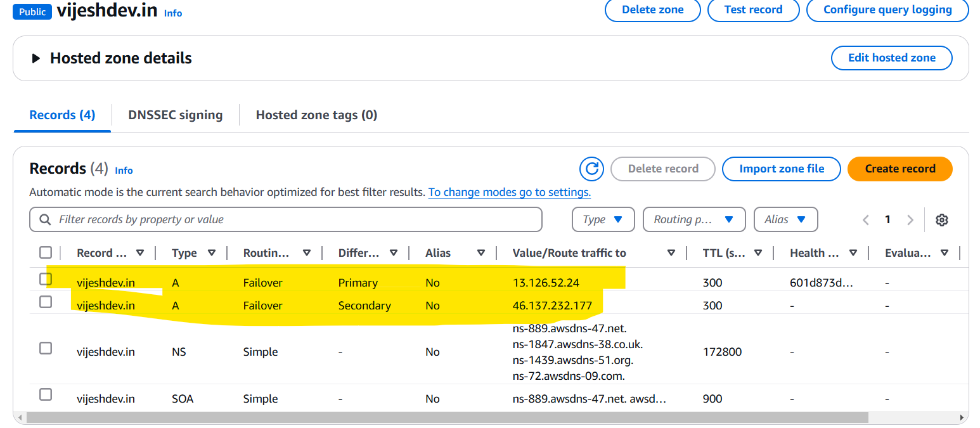Switch to DNSSEC signing tab
This screenshot has width=980, height=428.
tap(176, 115)
